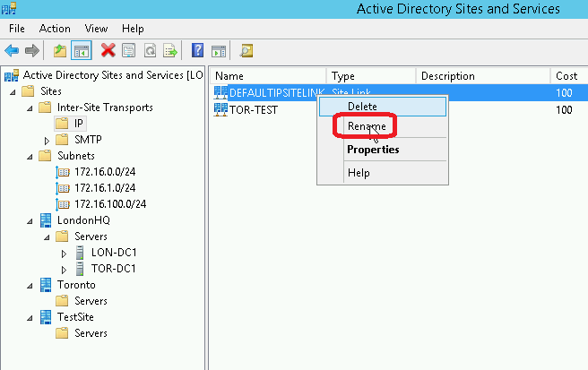Click the 172.16.1.0/24 subnet icon

point(63,188)
